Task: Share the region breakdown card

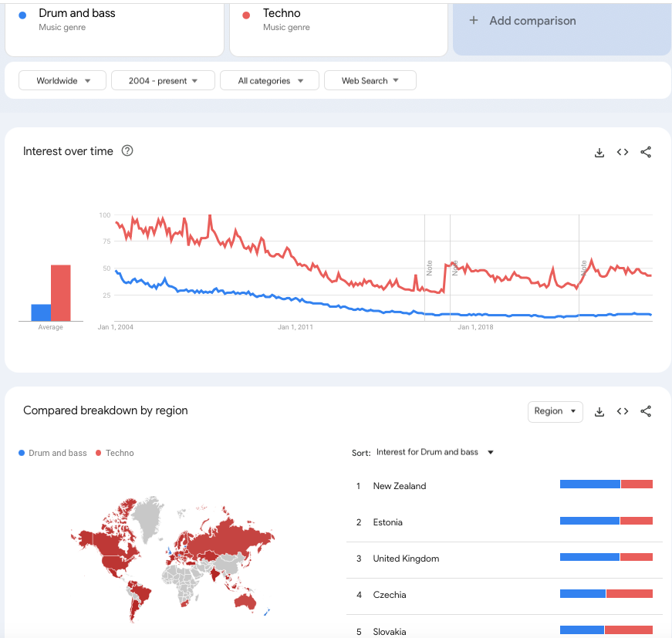Action: 646,412
